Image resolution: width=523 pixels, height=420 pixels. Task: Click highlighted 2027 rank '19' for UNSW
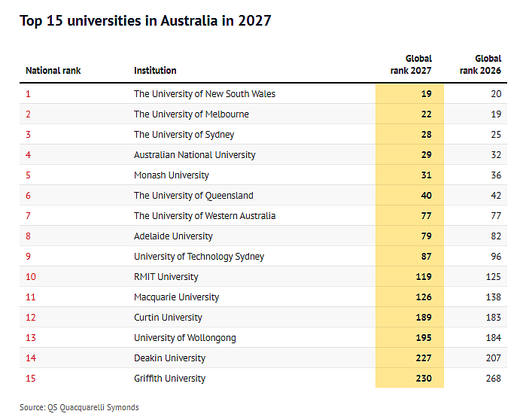pos(426,94)
